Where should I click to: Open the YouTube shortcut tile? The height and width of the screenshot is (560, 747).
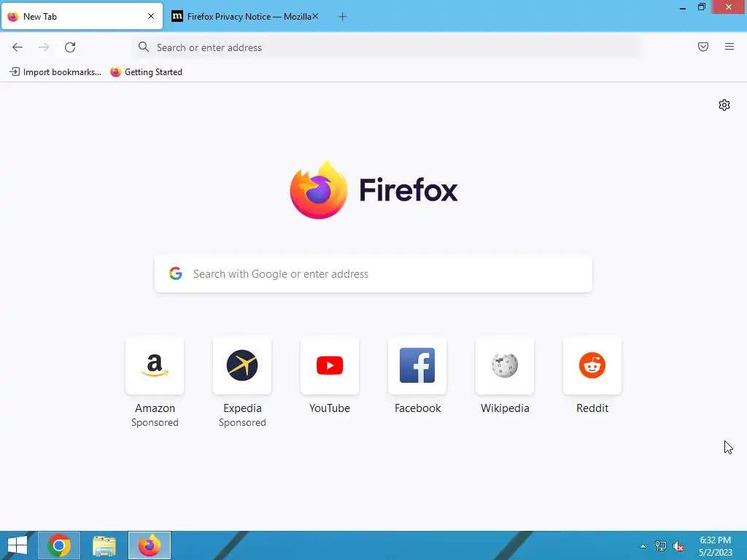330,365
